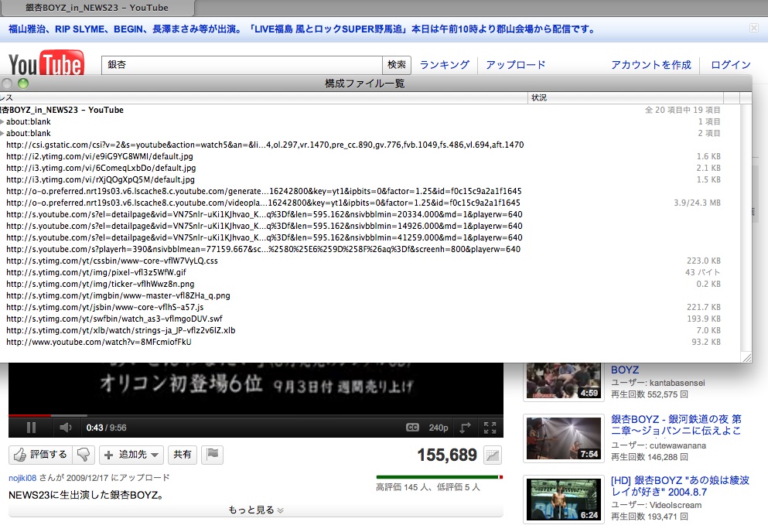The height and width of the screenshot is (532, 768).
Task: Open the related video thumbnail with duration 7:54
Action: coord(563,439)
